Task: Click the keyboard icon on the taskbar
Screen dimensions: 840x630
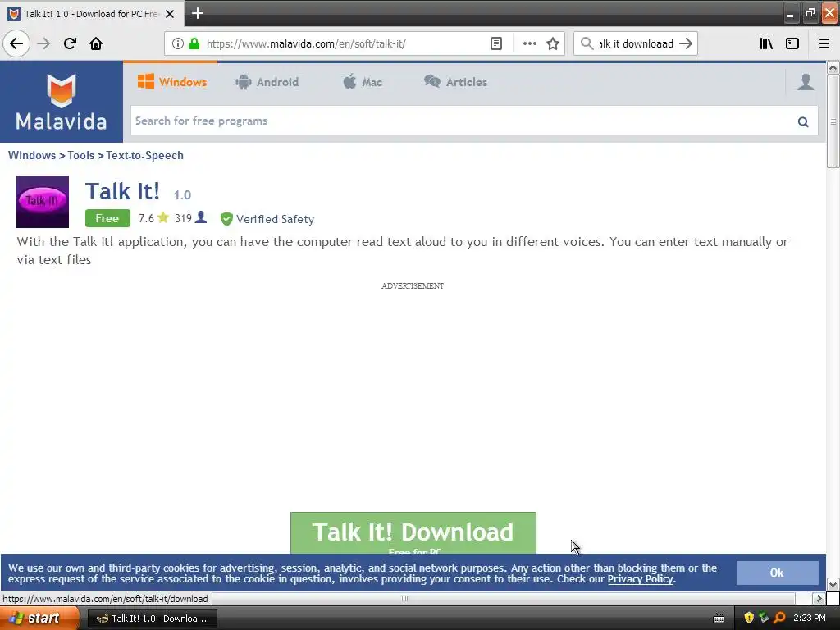Action: (719, 619)
